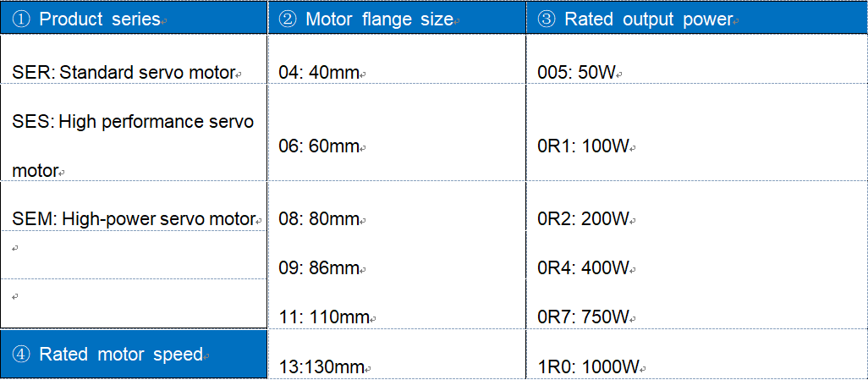This screenshot has width=868, height=380.
Task: Click the '08: 80mm' flange entry
Action: pos(318,219)
